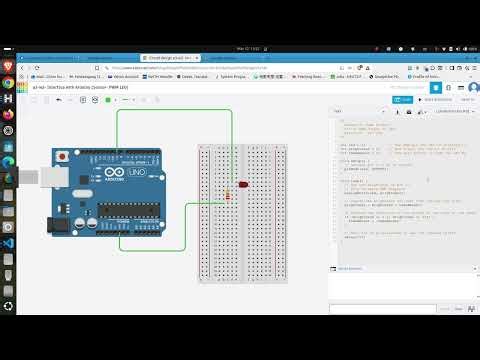The width and height of the screenshot is (480, 360).
Task: Toggle the visibility icon next to notes tool
Action: click(95, 100)
